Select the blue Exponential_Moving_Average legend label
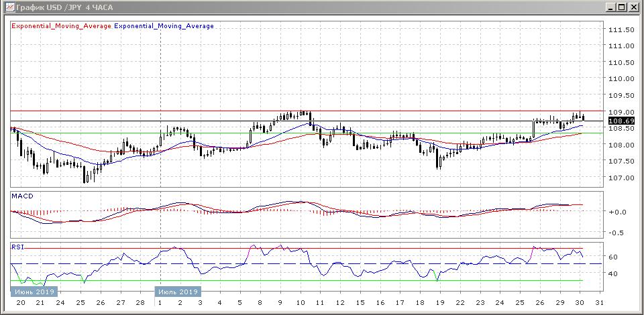The width and height of the screenshot is (644, 315). (x=164, y=26)
